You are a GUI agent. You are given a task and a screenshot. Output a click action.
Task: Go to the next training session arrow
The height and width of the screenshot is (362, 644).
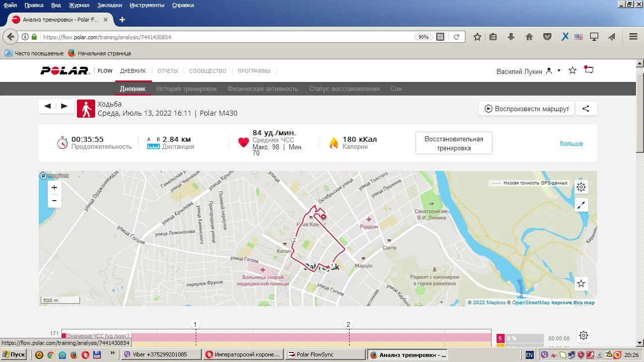[64, 106]
